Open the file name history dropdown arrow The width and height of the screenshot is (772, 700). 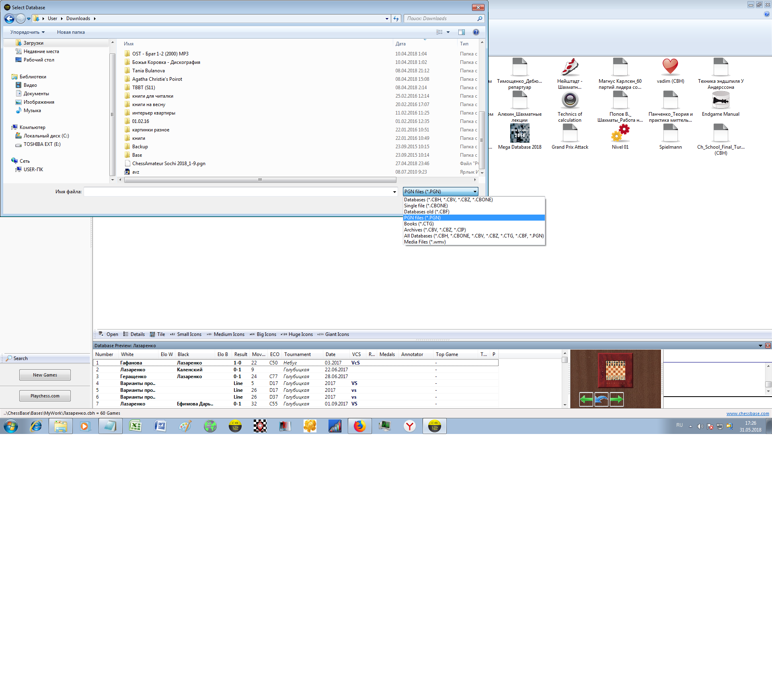tap(394, 192)
